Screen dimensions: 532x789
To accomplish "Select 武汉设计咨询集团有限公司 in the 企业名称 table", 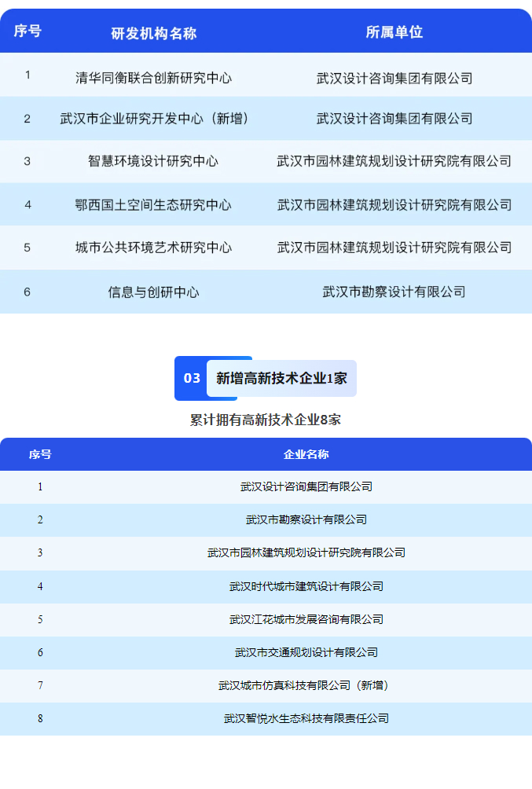I will tap(306, 486).
